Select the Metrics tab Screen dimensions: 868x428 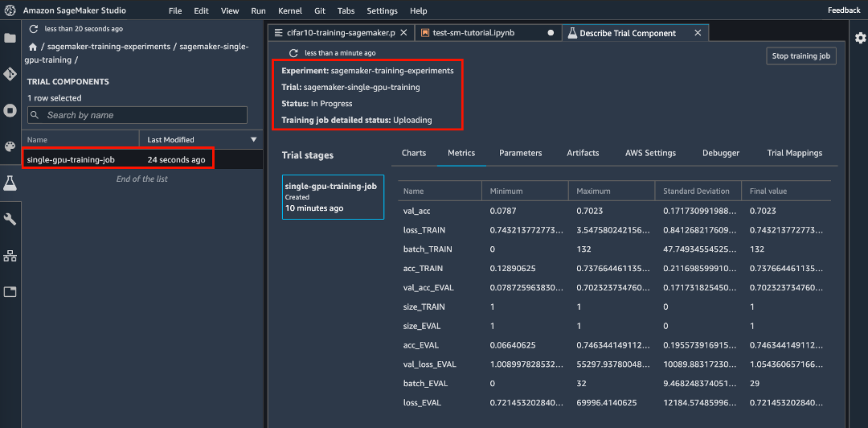tap(461, 153)
